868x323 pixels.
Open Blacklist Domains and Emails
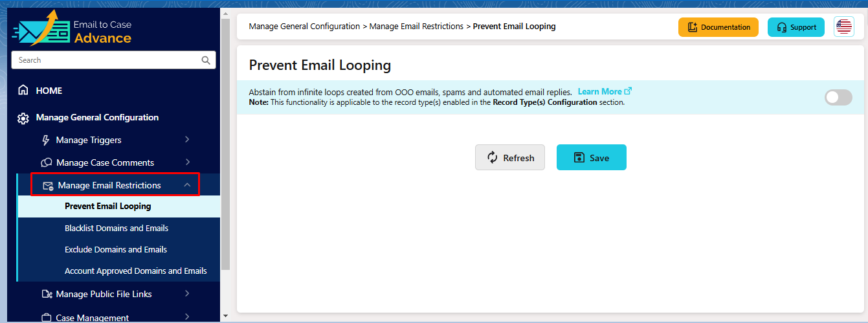(117, 228)
